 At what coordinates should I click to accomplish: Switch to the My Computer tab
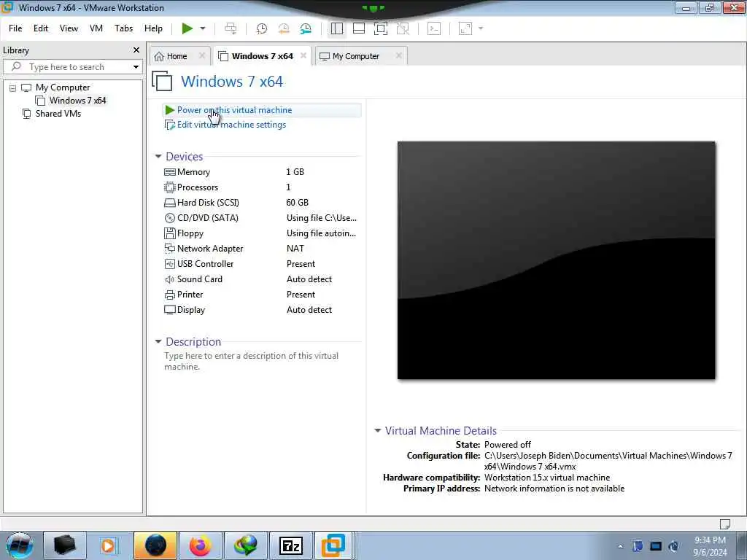[356, 56]
